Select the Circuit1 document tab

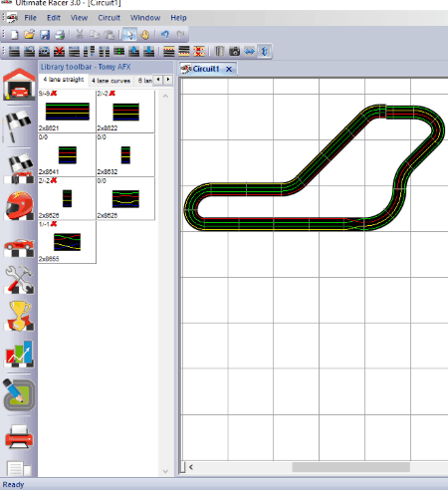click(206, 69)
